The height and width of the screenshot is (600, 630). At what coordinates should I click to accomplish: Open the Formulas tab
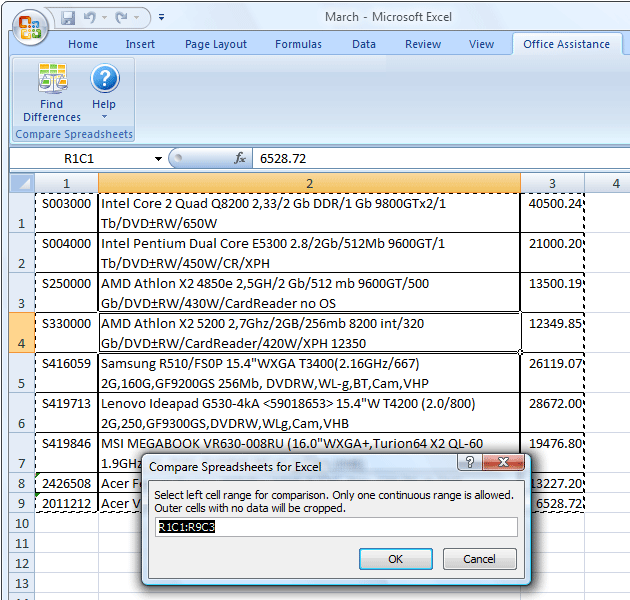(x=298, y=44)
